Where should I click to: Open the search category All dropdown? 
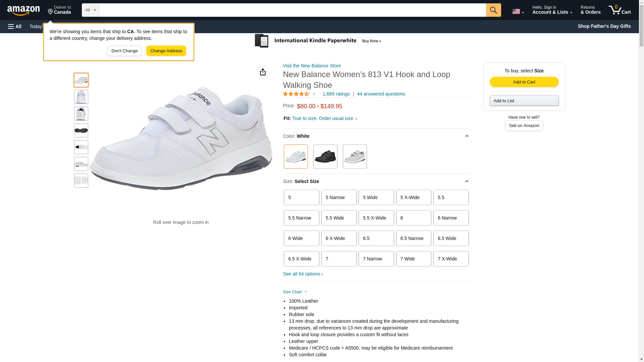tap(90, 10)
